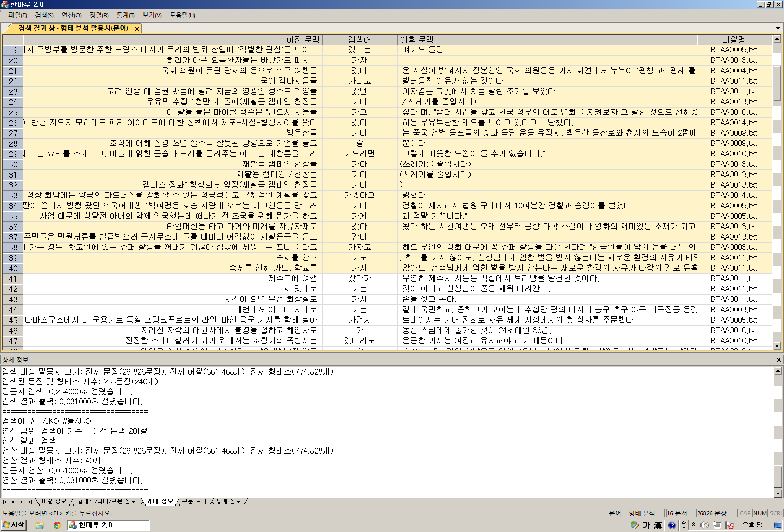This screenshot has height=532, width=784.
Task: Switch to the 통계 정보 tab
Action: (229, 501)
